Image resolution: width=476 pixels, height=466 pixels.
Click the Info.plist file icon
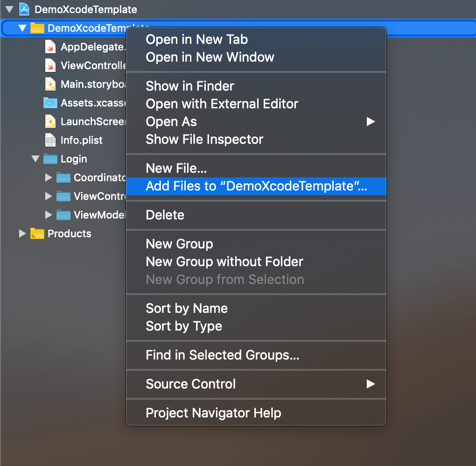[50, 140]
